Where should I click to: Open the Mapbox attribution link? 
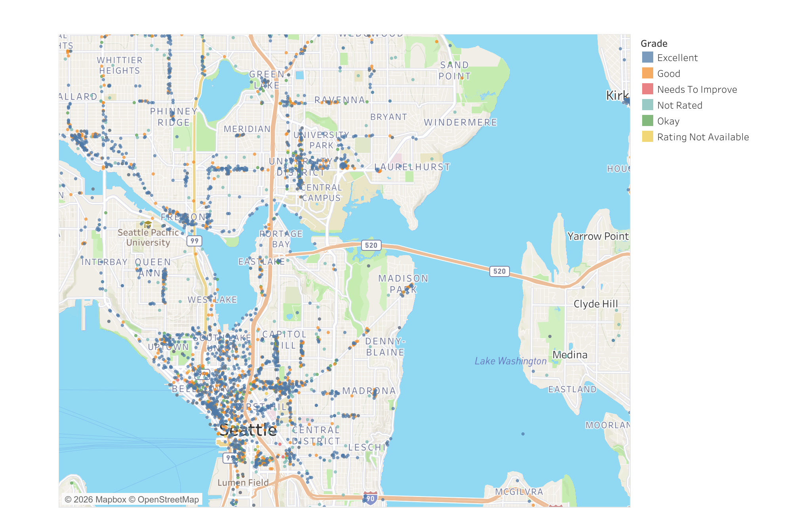coord(95,500)
